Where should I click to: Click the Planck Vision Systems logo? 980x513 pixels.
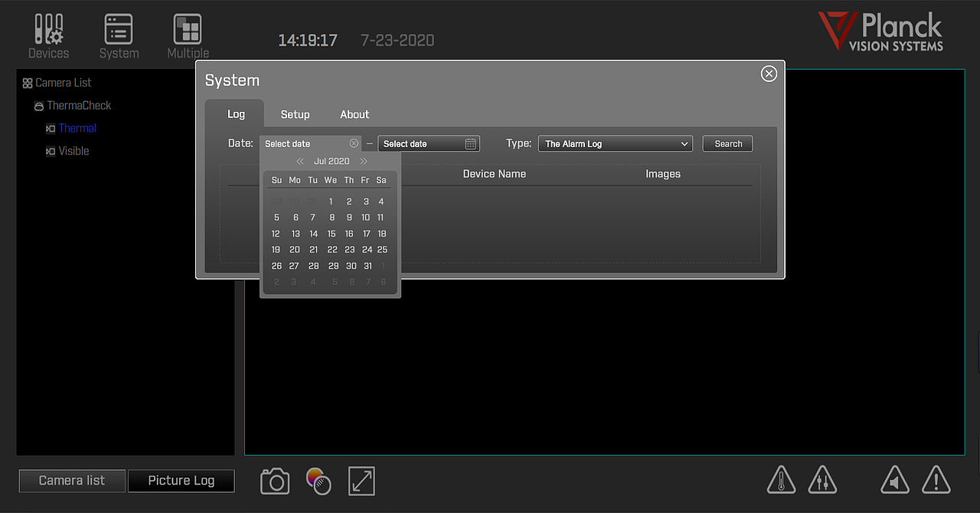pyautogui.click(x=881, y=32)
